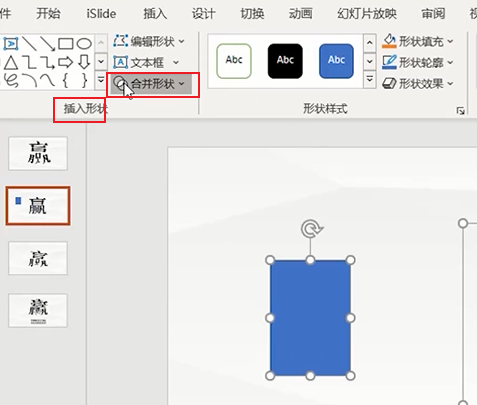Select the text box shape icon
This screenshot has height=405, width=477.
tap(11, 43)
